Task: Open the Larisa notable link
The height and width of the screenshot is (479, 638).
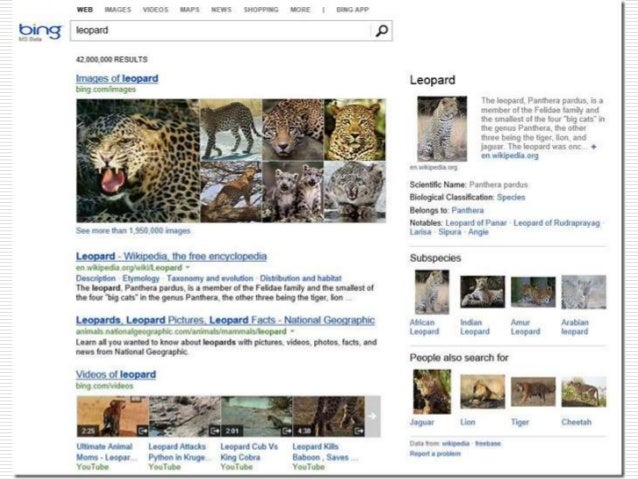Action: click(x=420, y=232)
